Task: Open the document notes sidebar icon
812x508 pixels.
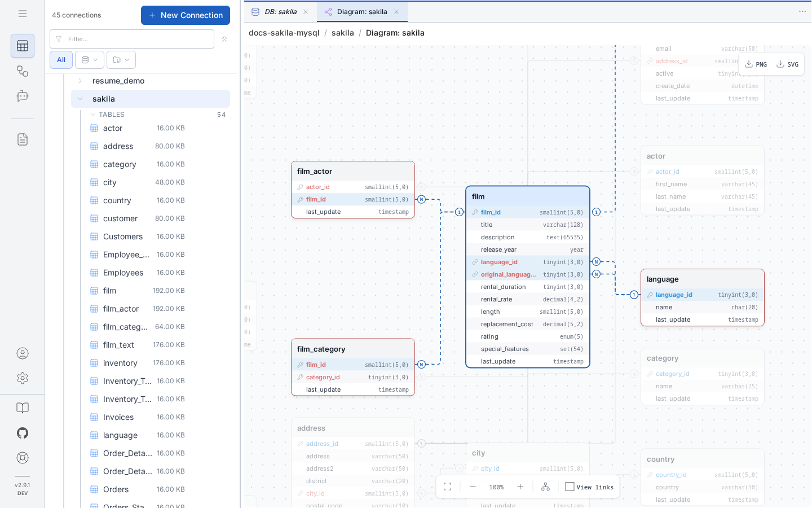Action: point(23,139)
